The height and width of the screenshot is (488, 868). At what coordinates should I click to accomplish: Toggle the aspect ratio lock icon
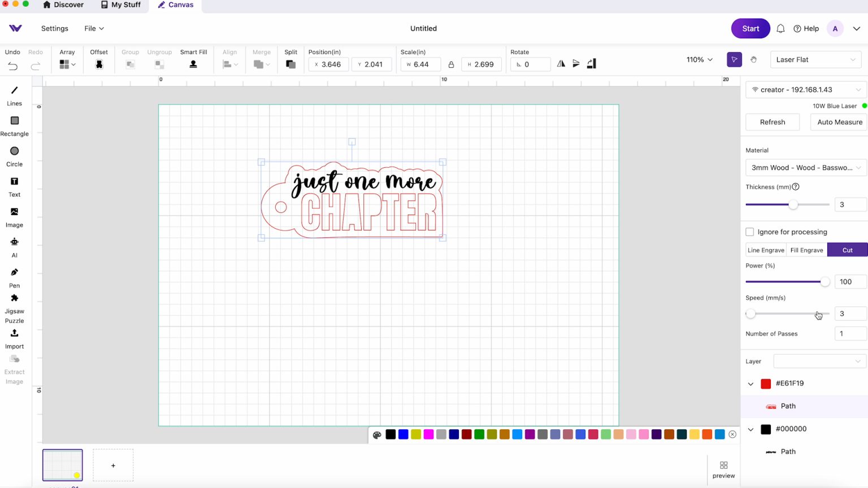click(451, 64)
